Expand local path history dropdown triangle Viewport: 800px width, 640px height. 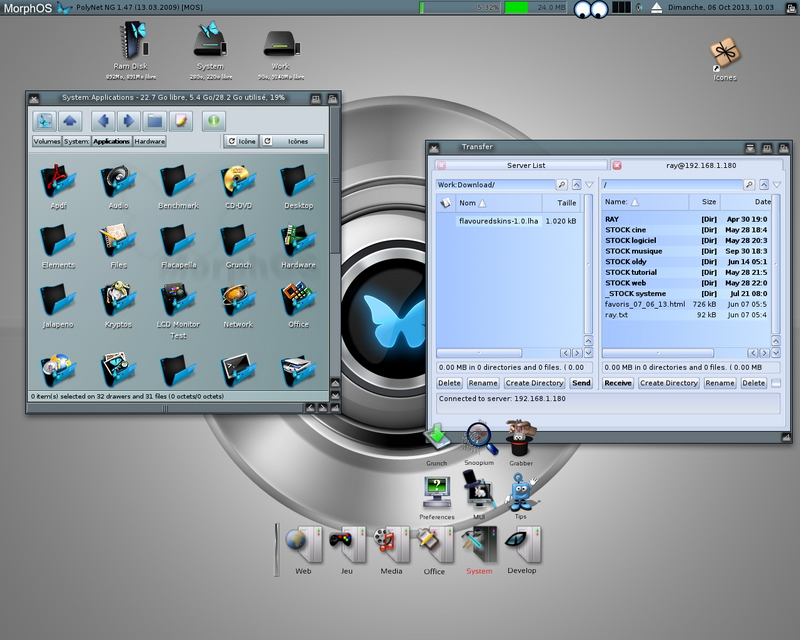589,185
